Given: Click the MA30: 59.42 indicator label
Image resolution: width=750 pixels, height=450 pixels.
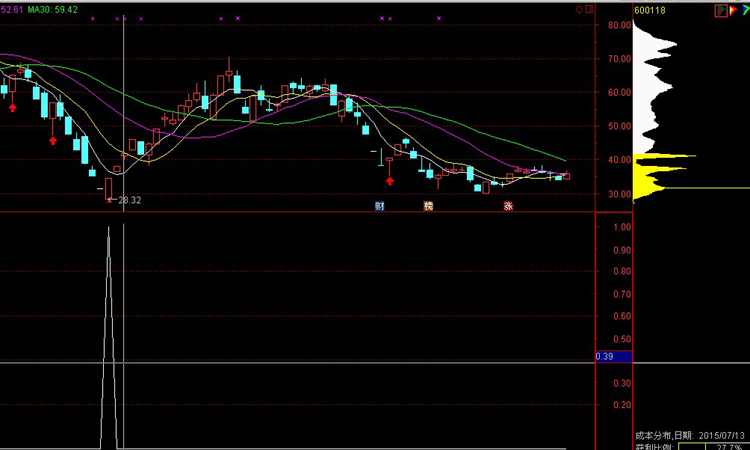Looking at the screenshot, I should coord(53,10).
